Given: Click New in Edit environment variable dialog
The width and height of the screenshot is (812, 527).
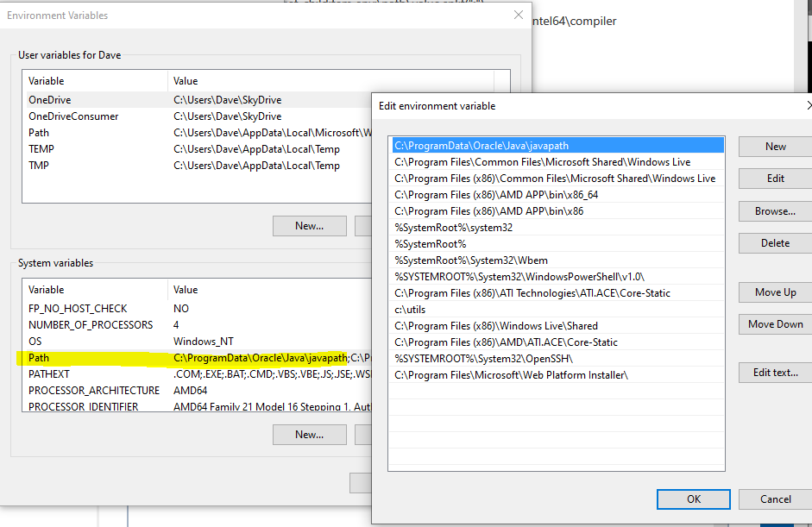Looking at the screenshot, I should coord(775,147).
